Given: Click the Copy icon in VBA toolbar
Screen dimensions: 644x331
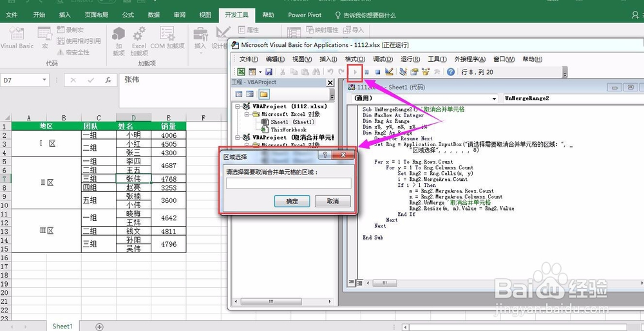Looking at the screenshot, I should point(294,72).
